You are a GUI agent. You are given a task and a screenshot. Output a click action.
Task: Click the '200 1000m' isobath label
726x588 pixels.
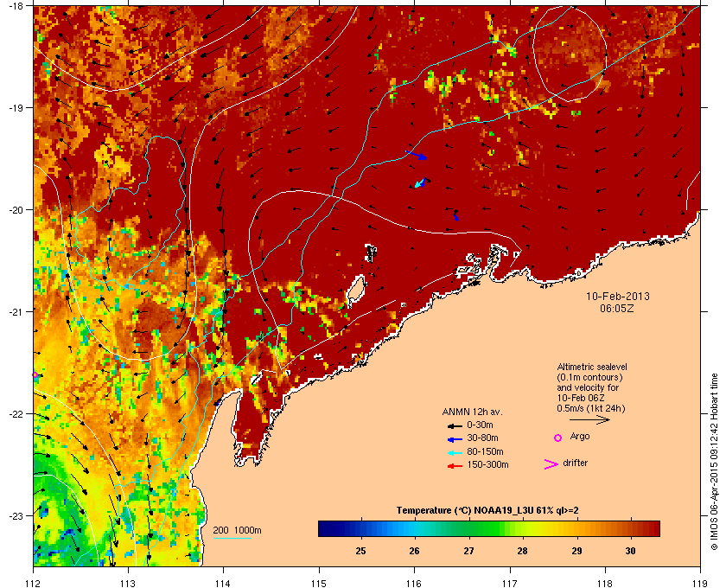(x=237, y=531)
